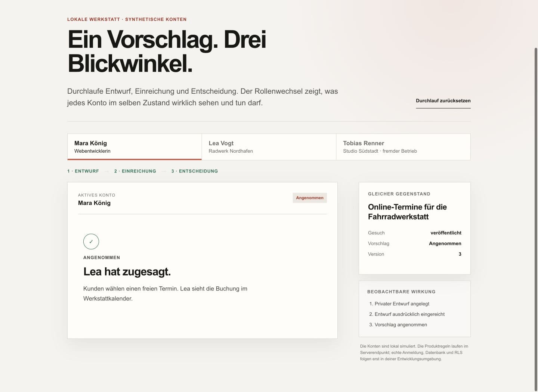Click the small 'ANGENOMMEN' label under the checkmark

pos(102,258)
